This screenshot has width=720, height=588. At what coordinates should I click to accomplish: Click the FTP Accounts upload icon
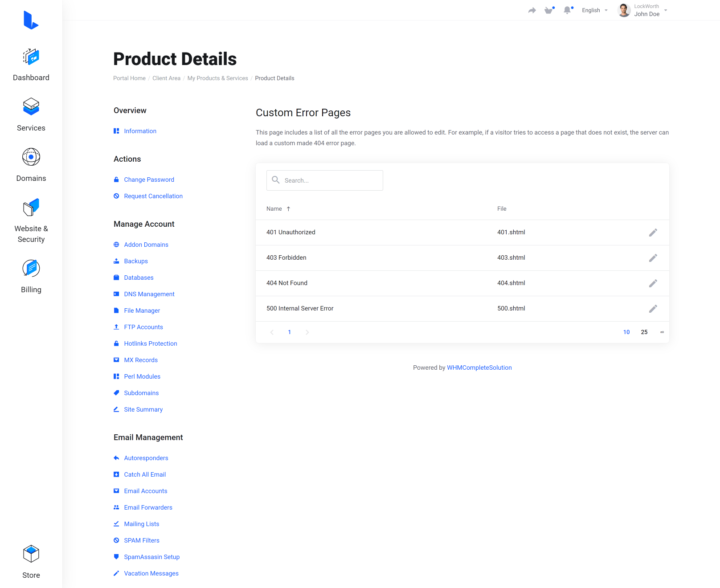click(x=116, y=327)
